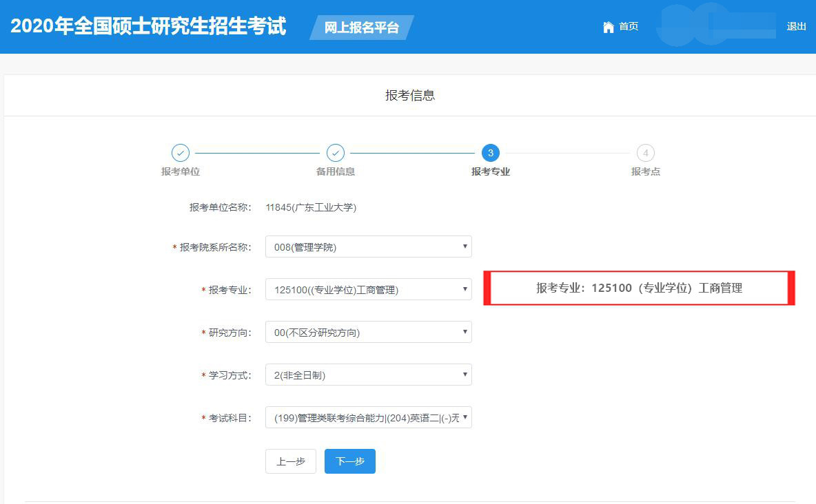Click the checkmark icon on 报考单位 step

pos(181,153)
